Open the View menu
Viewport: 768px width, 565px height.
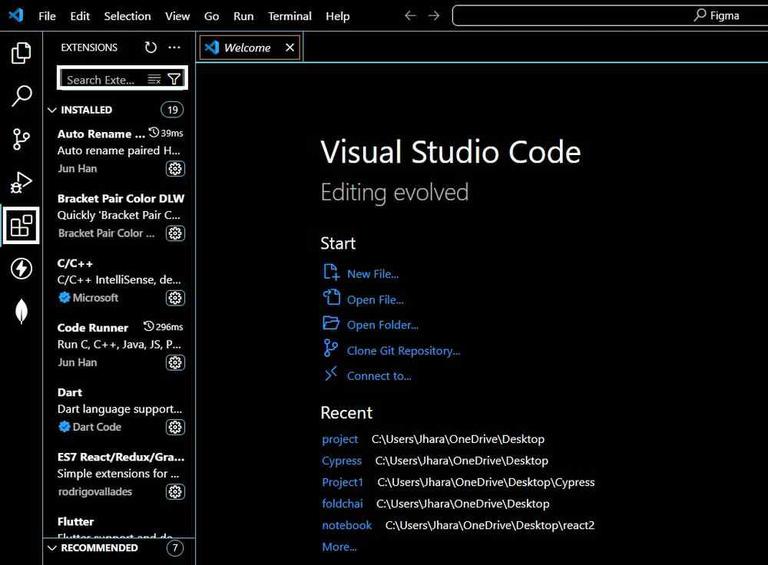177,16
